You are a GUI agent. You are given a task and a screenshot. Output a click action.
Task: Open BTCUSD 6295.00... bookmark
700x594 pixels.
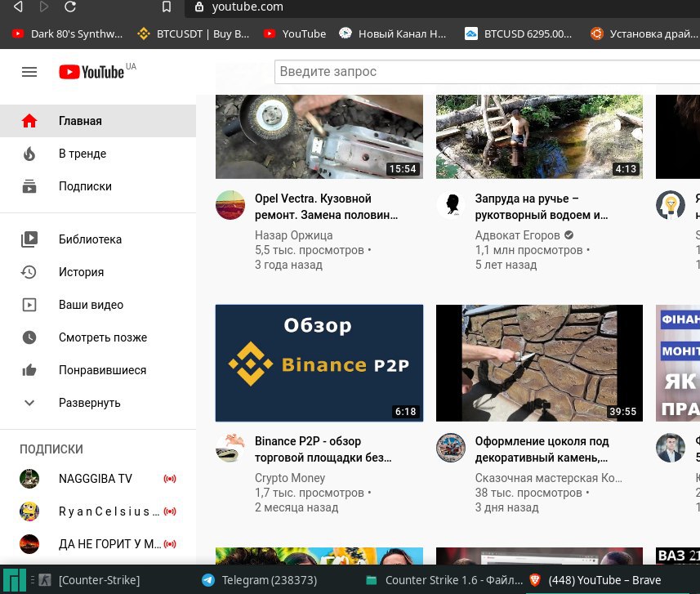tap(519, 34)
